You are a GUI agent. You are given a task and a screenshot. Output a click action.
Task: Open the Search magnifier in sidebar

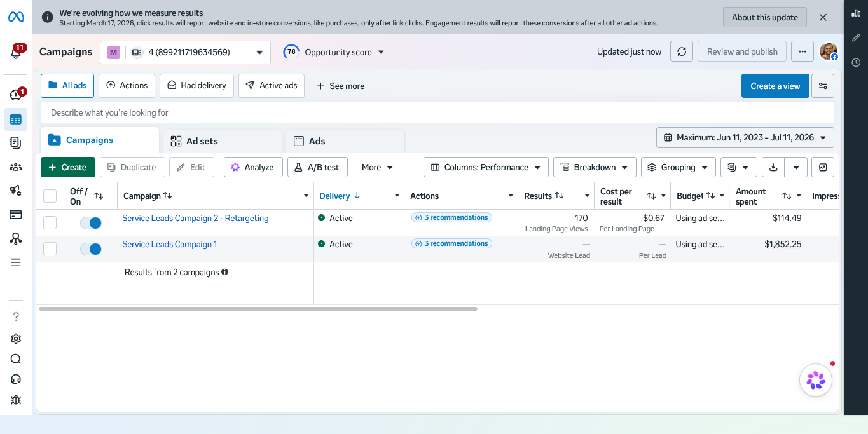click(x=16, y=359)
